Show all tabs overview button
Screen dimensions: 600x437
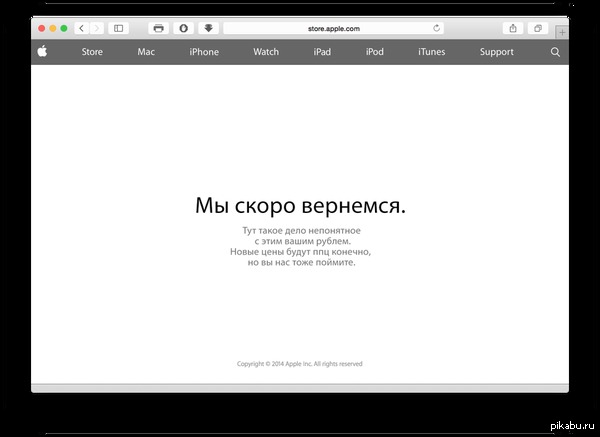[538, 29]
